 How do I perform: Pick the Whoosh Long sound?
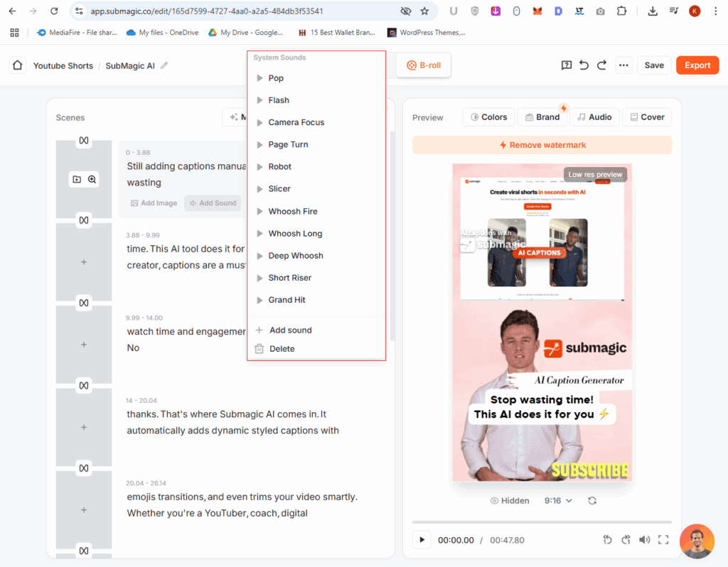coord(295,233)
